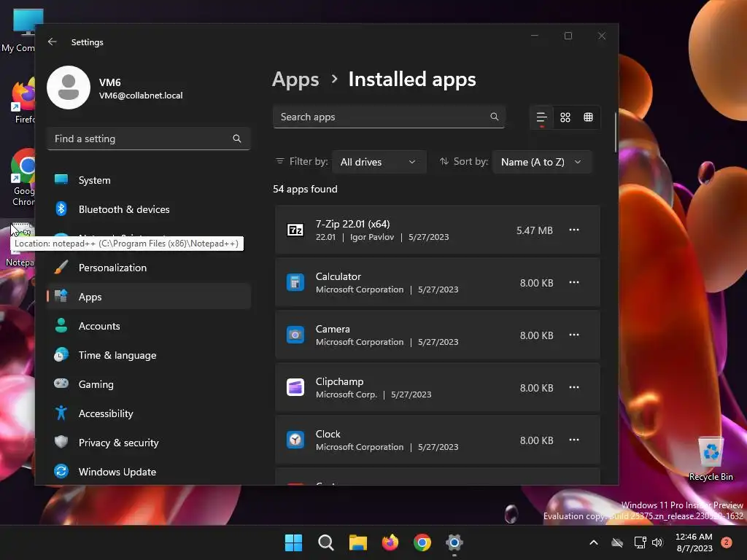
Task: Switch to grid view layout
Action: tap(565, 117)
